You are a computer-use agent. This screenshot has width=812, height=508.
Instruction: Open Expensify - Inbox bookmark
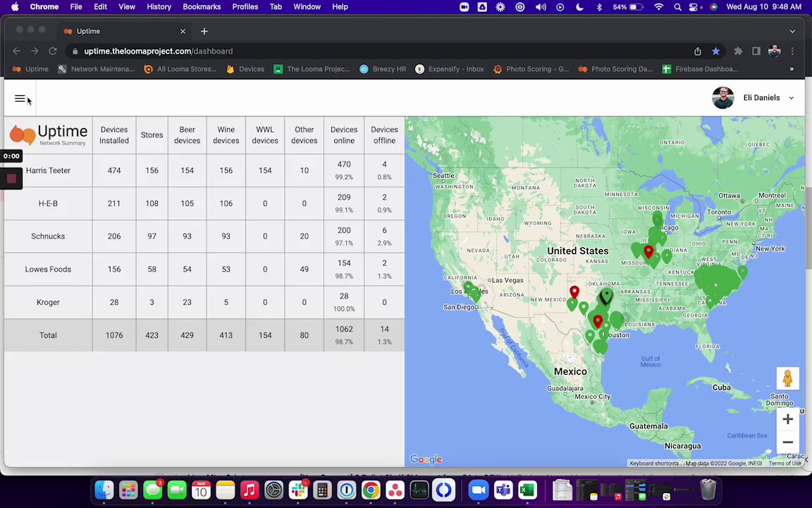click(x=450, y=69)
